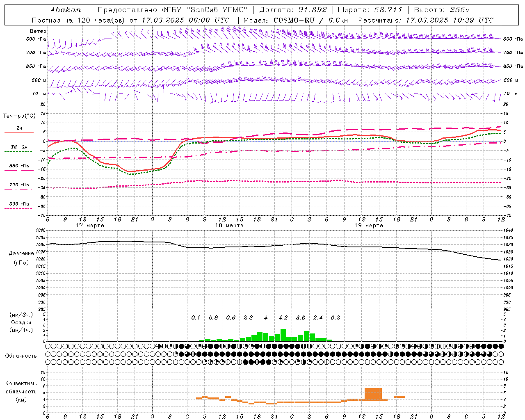Click the 2.3 three-hour precipitation value
Viewport: 525px width, 420px height.
248,318
